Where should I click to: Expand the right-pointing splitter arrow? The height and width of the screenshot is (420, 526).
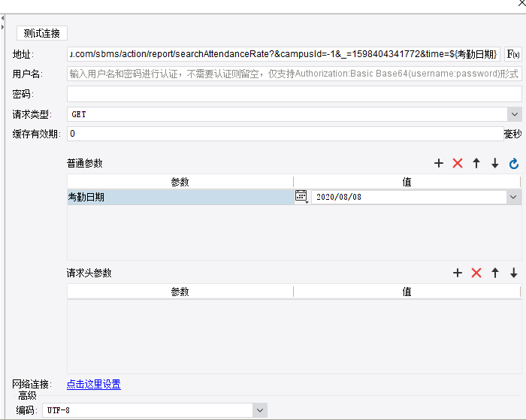(2, 27)
